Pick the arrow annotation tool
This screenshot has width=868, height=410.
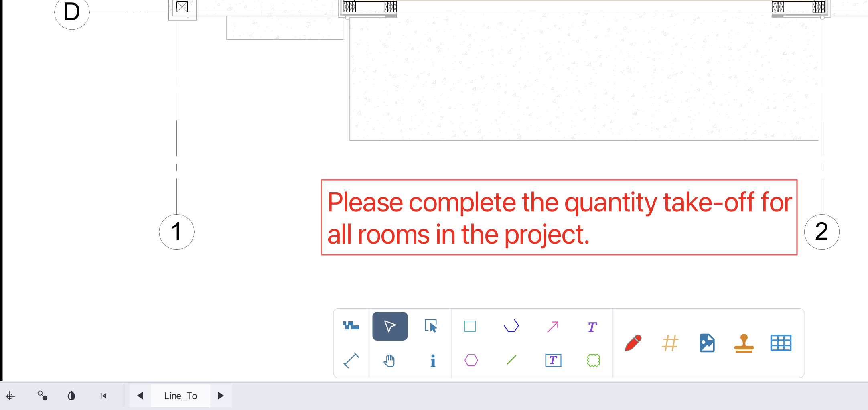553,326
